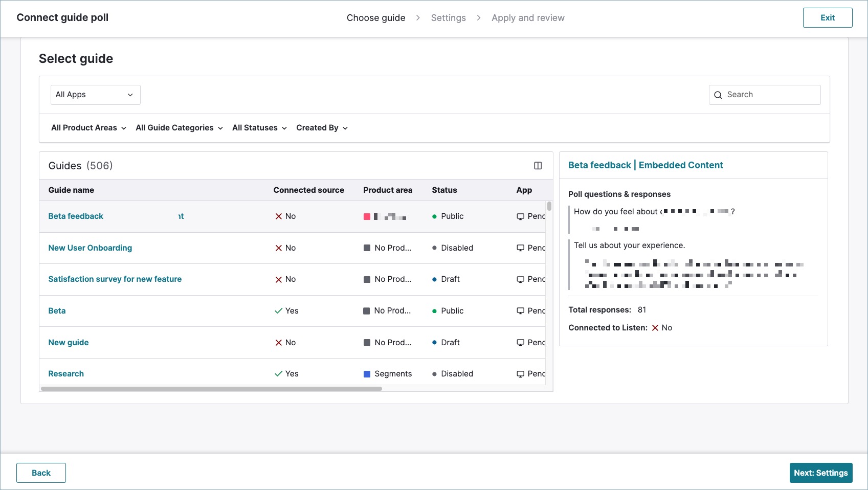Click in the Search input field
The image size is (868, 490).
765,95
